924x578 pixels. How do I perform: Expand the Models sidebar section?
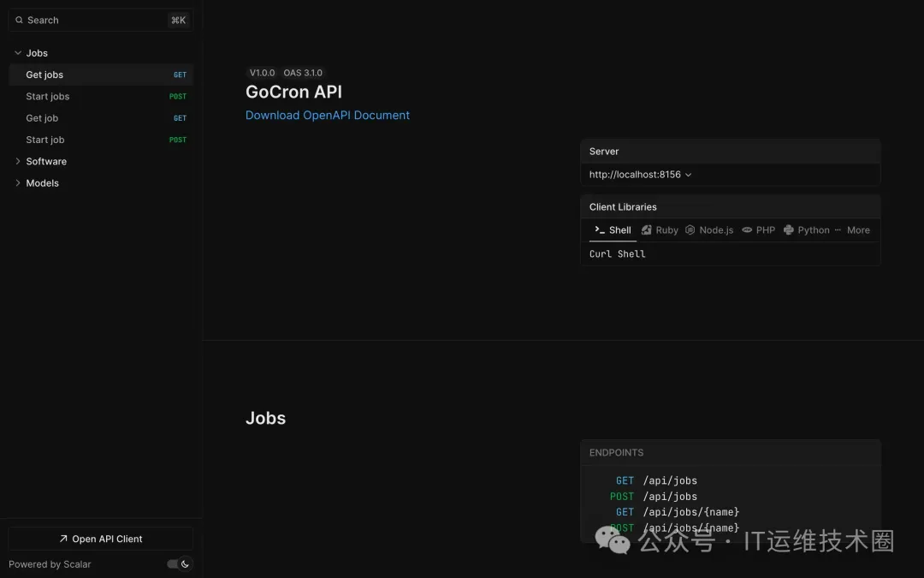pyautogui.click(x=18, y=183)
